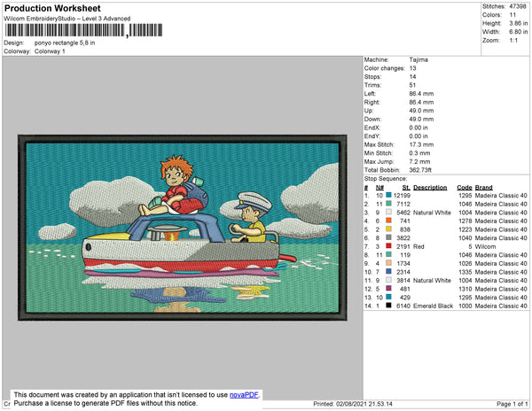Click the 'Code' column header
This screenshot has width=532, height=411.
point(464,188)
